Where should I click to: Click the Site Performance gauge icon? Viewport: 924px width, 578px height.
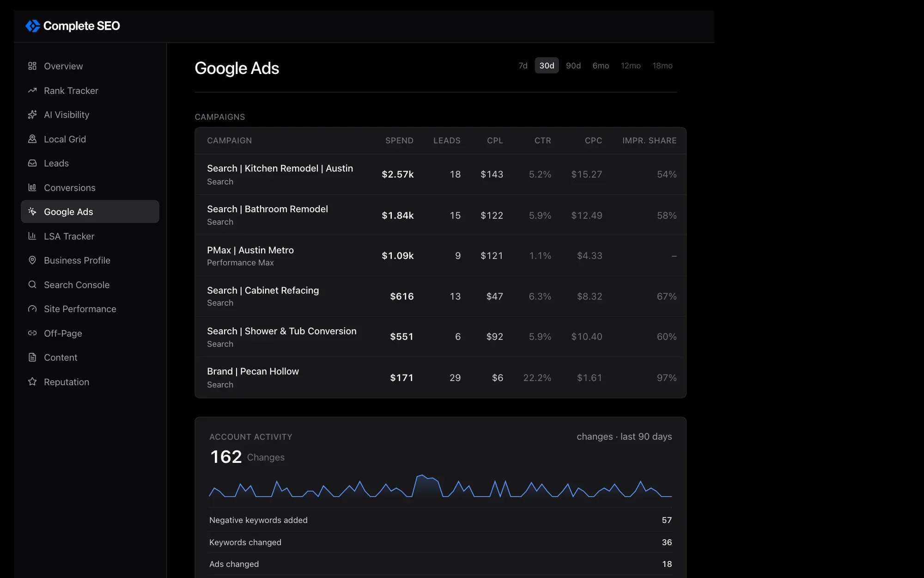(x=32, y=309)
